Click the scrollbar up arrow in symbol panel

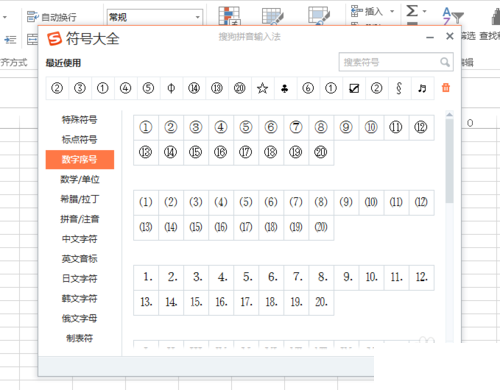coord(449,114)
